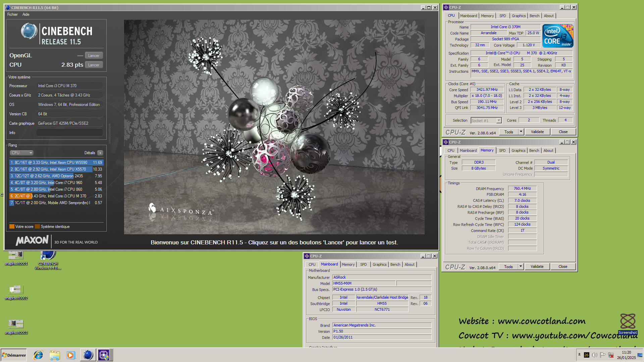644x362 pixels.
Task: Run the OpenGL test with its Lancer button
Action: (x=94, y=56)
